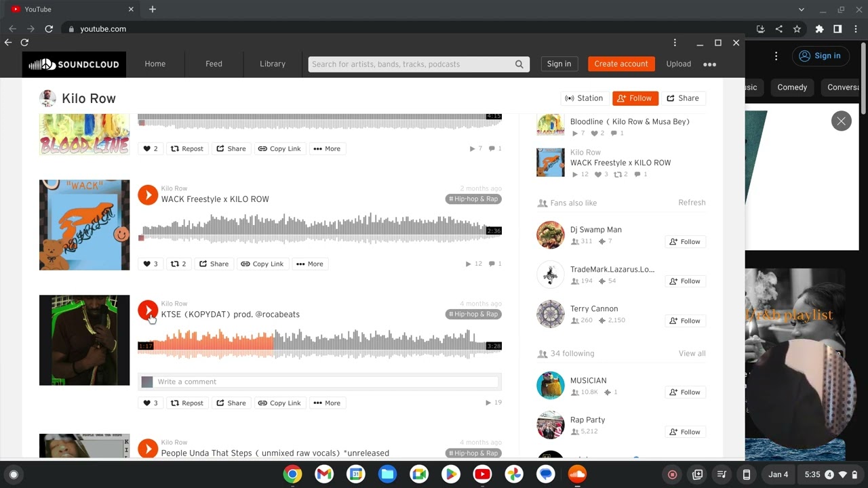
Task: Close the YouTube overlay with X button
Action: pos(841,121)
